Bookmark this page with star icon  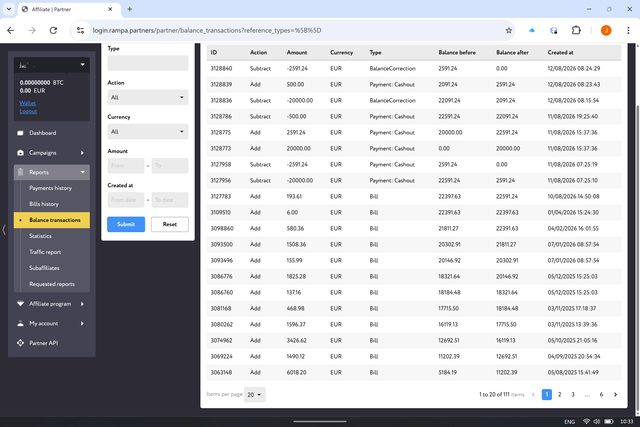(509, 30)
